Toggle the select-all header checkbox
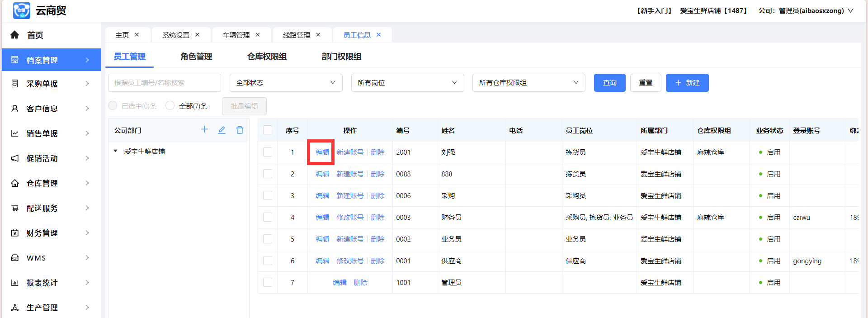The width and height of the screenshot is (868, 318). point(268,130)
